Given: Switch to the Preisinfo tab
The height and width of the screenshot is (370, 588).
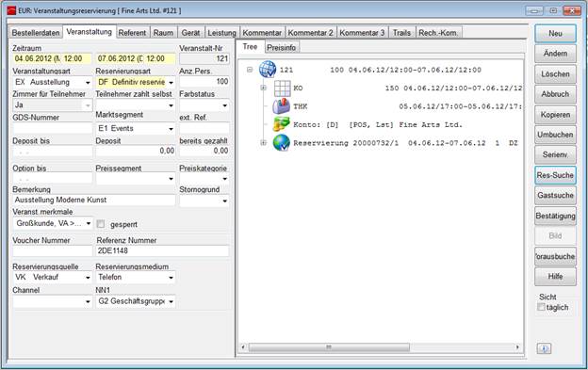Looking at the screenshot, I should tap(281, 48).
